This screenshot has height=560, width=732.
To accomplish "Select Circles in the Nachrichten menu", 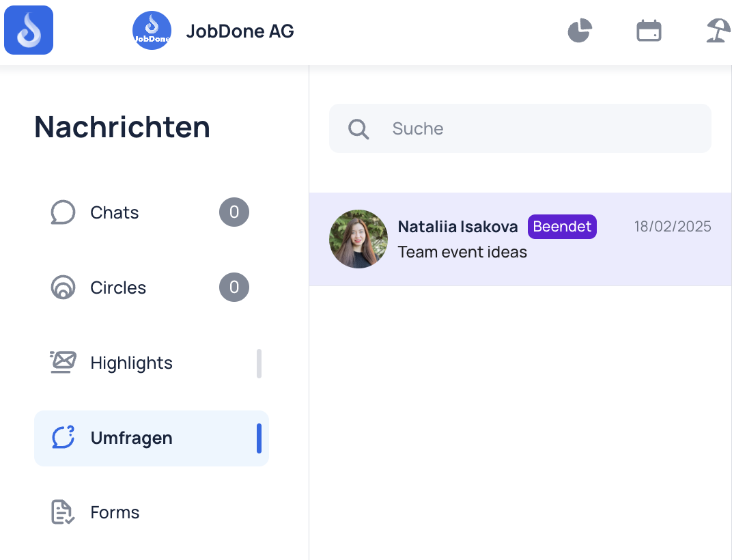I will (152, 288).
